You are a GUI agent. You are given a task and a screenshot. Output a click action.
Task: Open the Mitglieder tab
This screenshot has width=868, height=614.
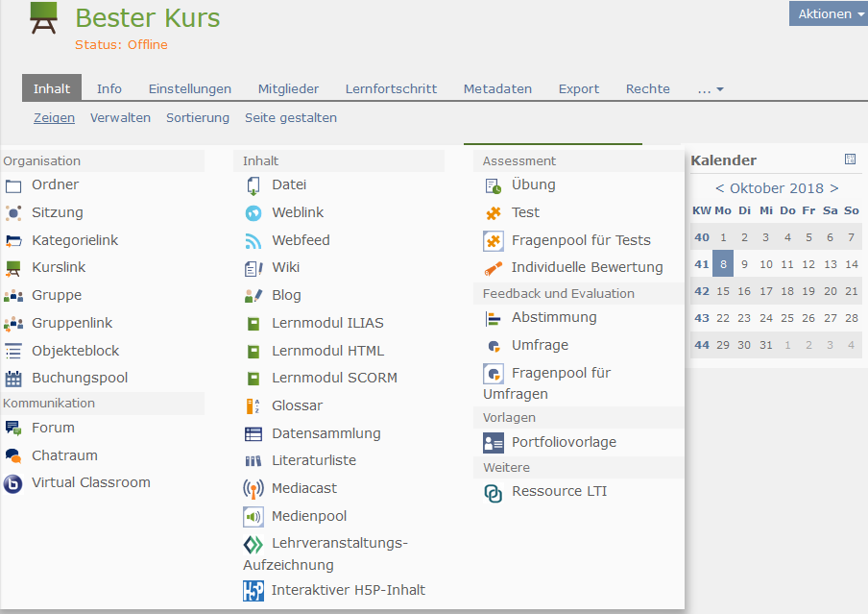[288, 89]
